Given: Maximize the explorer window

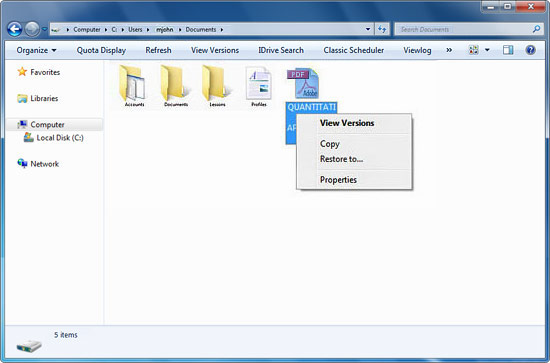Looking at the screenshot, I should tap(507, 7).
